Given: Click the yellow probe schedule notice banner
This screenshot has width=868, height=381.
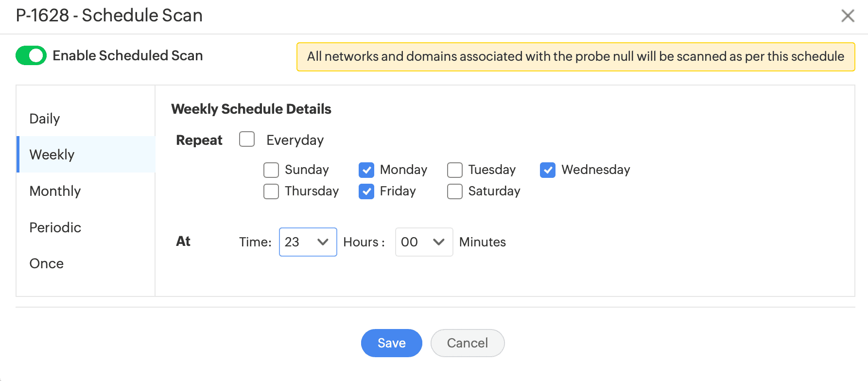Looking at the screenshot, I should [575, 57].
